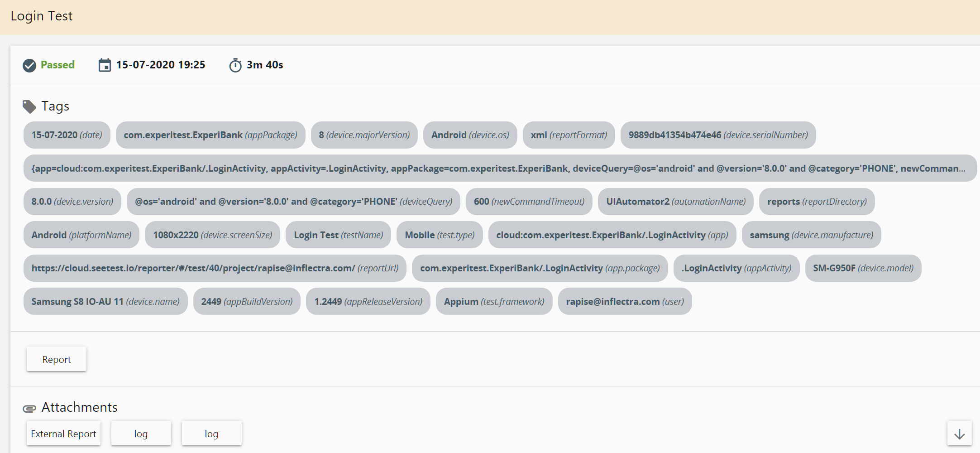
Task: Select the Samsung S8 IO-AU 11 device.name tag
Action: pyautogui.click(x=105, y=302)
